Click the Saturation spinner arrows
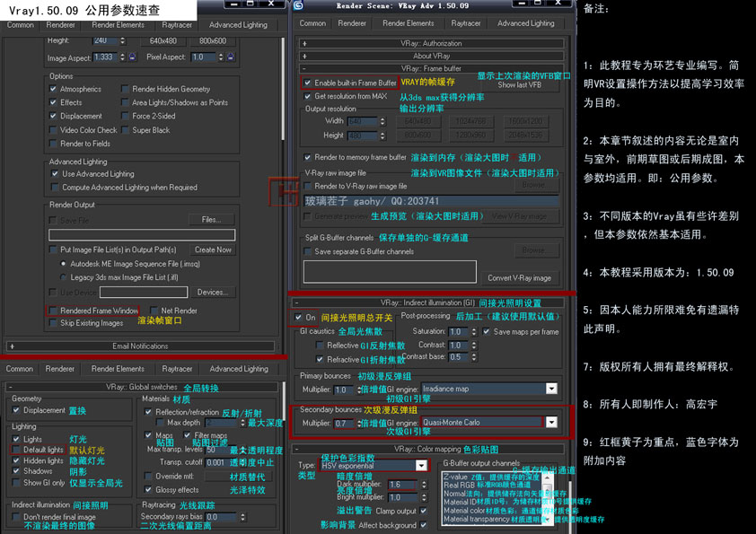The image size is (756, 534). (x=474, y=331)
